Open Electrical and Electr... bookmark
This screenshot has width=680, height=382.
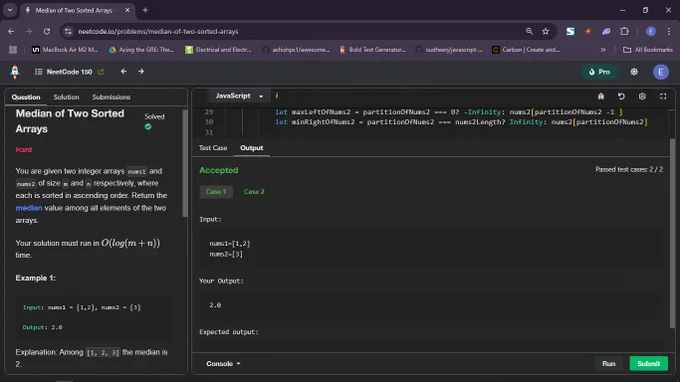pos(219,50)
